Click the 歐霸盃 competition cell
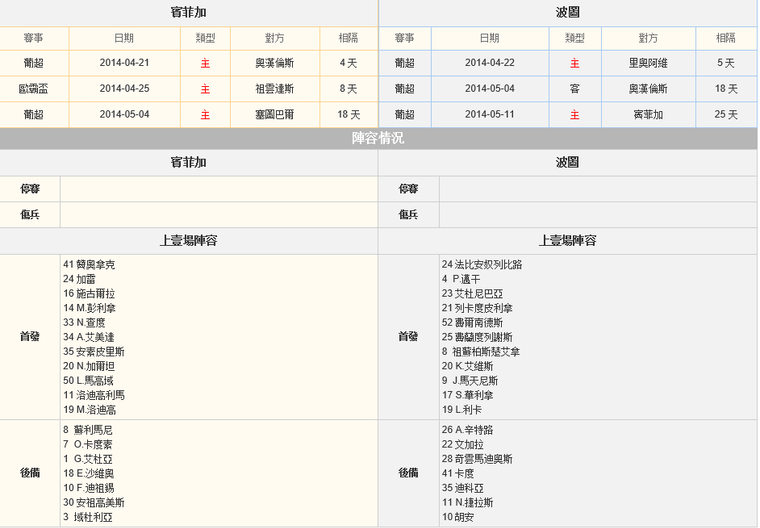Screen dimensions: 760x528 click(33, 89)
